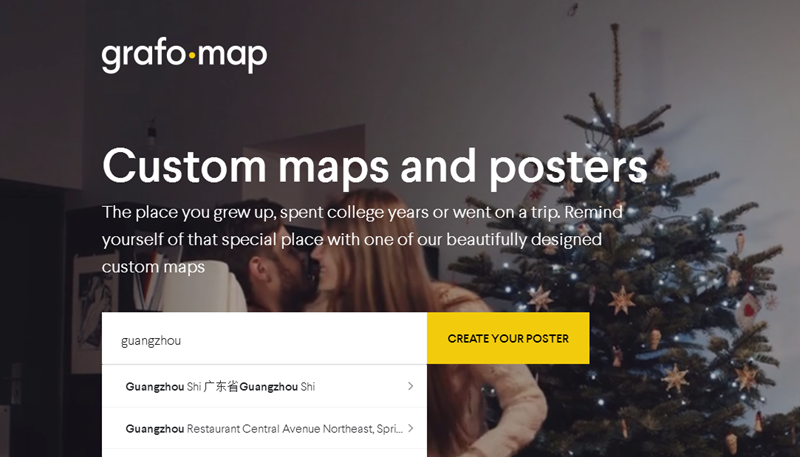Viewport: 800px width, 457px height.
Task: Select the Guangzhou Shi suggestion
Action: (264, 386)
